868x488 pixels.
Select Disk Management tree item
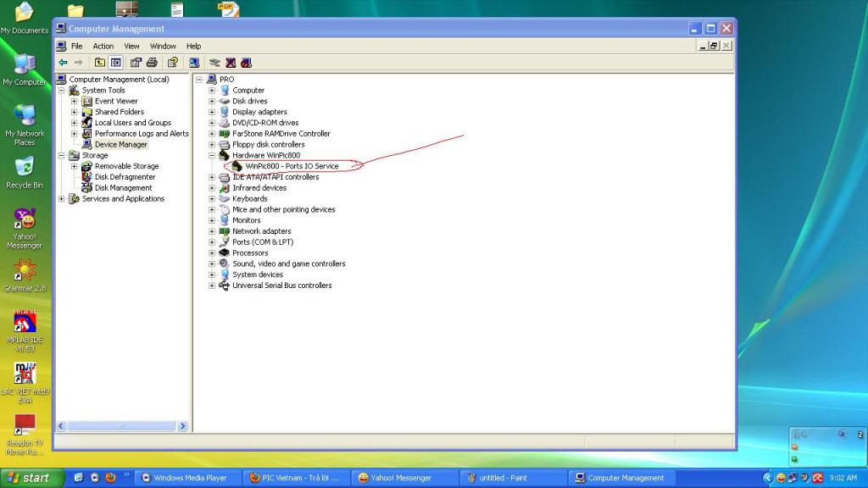pyautogui.click(x=123, y=188)
